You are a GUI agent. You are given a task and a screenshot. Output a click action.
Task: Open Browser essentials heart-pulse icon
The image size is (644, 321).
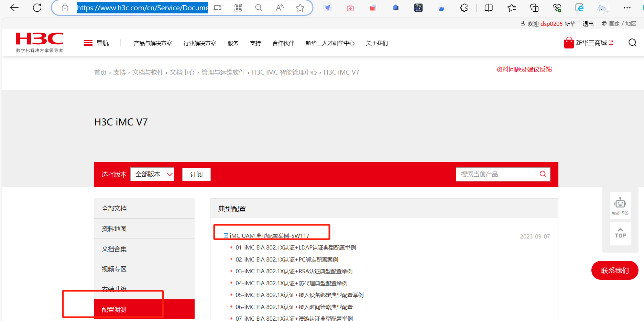tap(557, 8)
